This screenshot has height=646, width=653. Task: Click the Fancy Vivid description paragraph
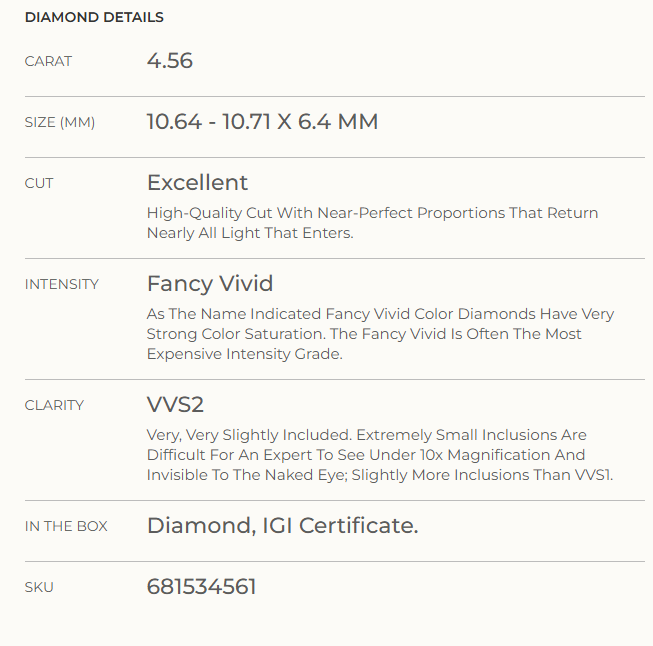(x=381, y=334)
